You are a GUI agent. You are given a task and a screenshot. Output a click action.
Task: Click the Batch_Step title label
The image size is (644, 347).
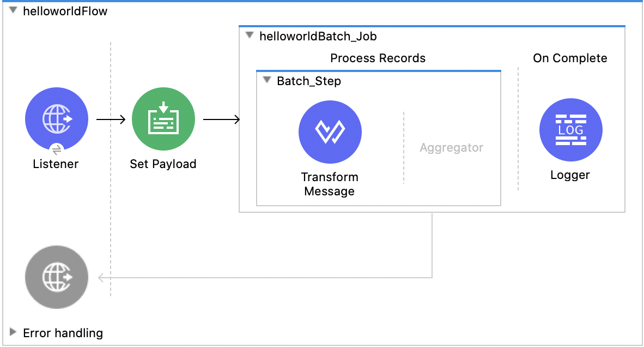click(x=309, y=81)
